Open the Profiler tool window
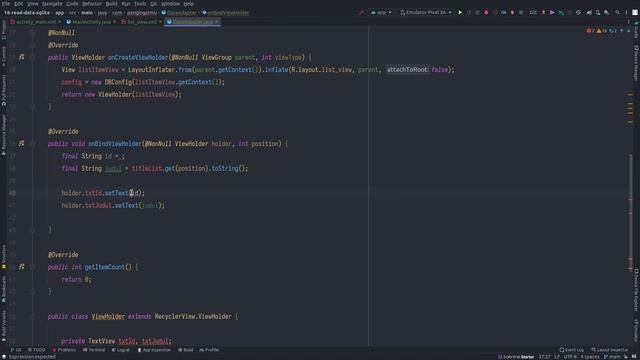Image resolution: width=640 pixels, height=360 pixels. (209, 350)
